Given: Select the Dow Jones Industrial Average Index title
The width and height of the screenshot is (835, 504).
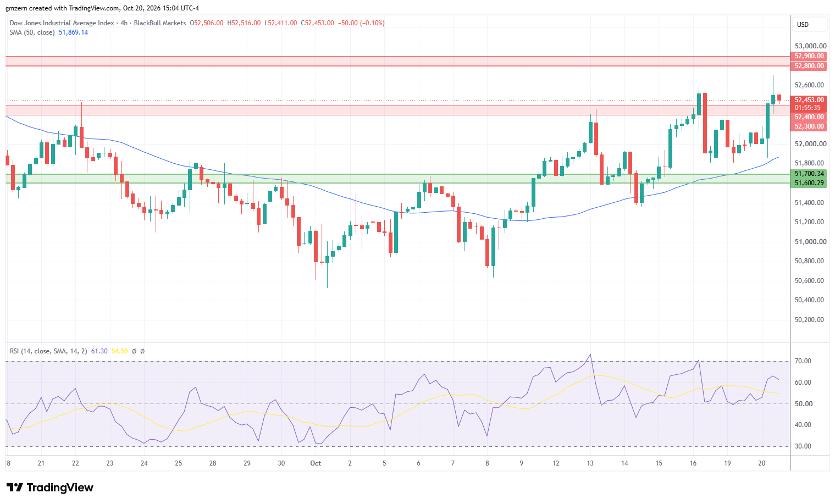Looking at the screenshot, I should pyautogui.click(x=62, y=23).
